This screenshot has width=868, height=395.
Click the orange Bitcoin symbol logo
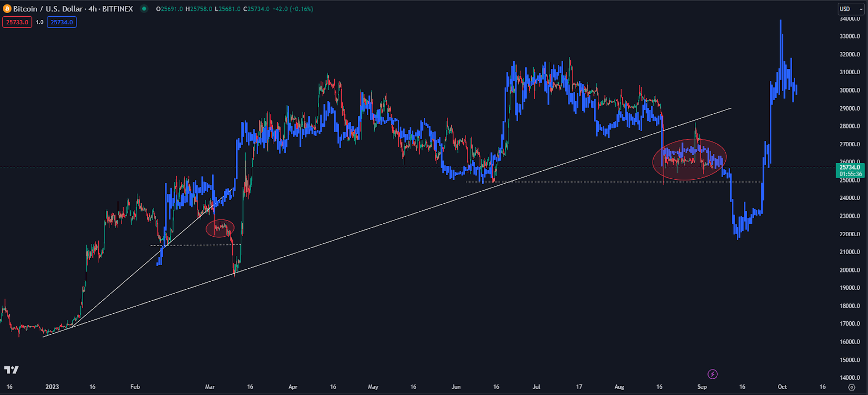(x=7, y=9)
